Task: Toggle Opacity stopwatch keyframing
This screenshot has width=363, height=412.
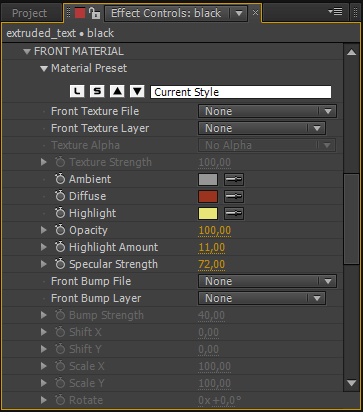Action: [x=60, y=230]
